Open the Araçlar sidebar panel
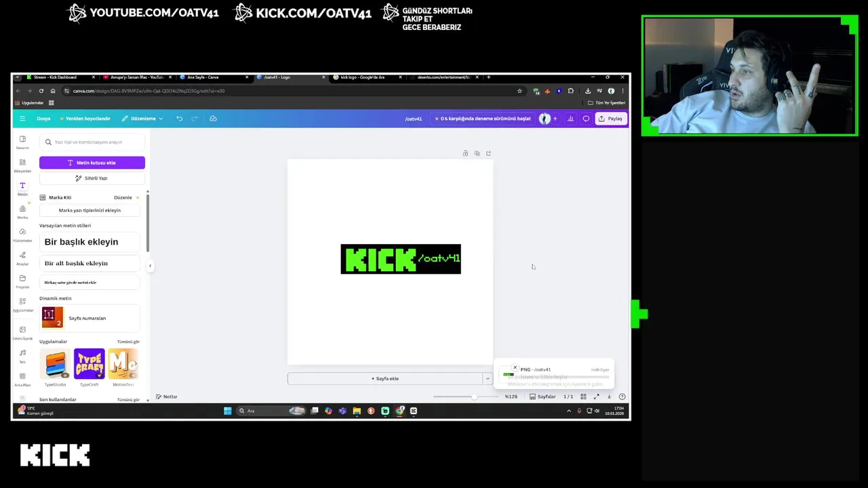 [22, 258]
